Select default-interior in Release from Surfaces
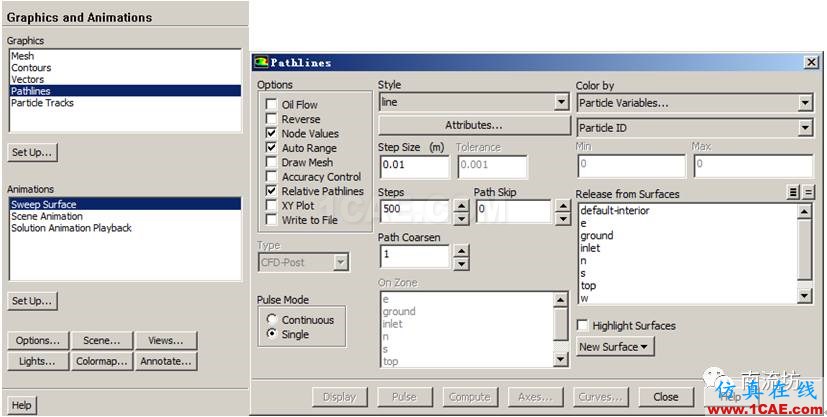Screen dimensions: 827x417 pyautogui.click(x=688, y=210)
